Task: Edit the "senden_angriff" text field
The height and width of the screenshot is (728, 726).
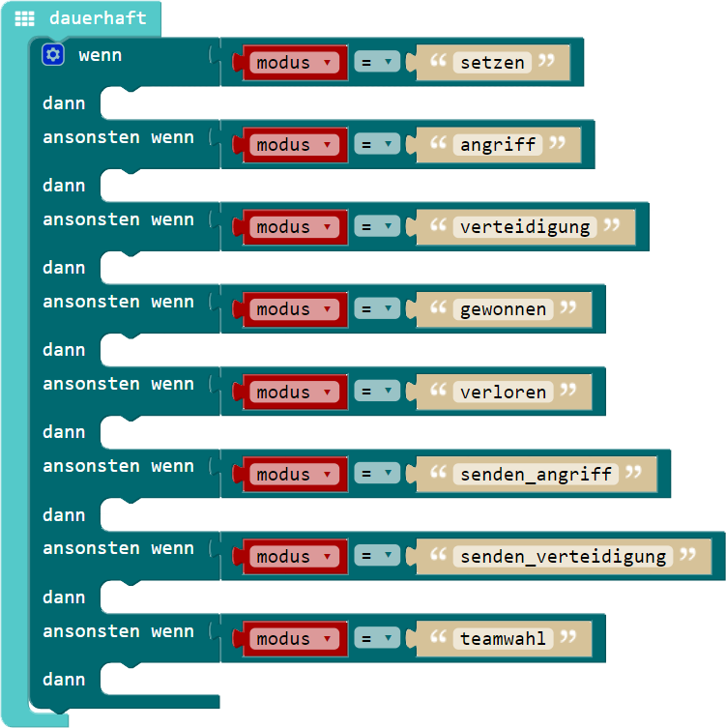Action: point(536,475)
